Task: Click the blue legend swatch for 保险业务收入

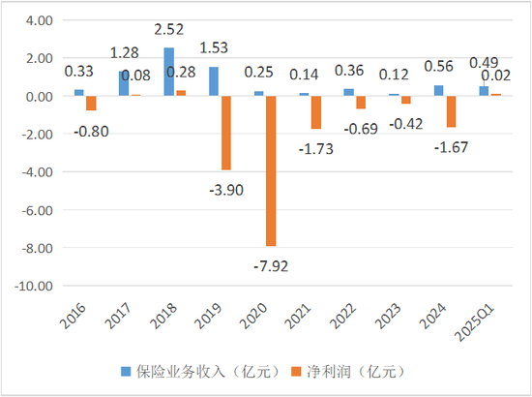Action: tap(126, 372)
